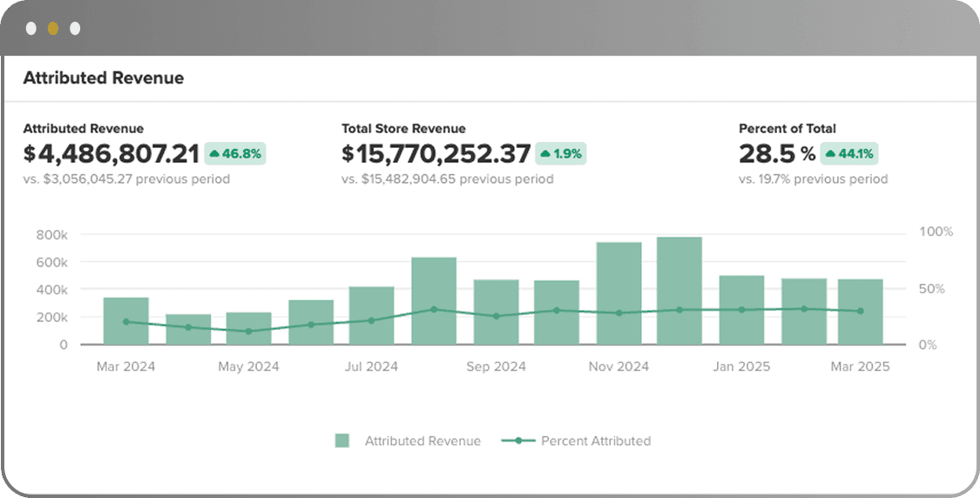The height and width of the screenshot is (498, 980).
Task: Click 'vs. $15,482,904.65 previous period' text
Action: pyautogui.click(x=448, y=179)
